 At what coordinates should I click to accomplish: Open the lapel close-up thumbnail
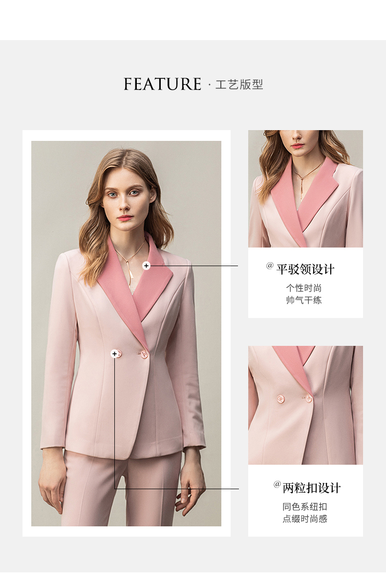[305, 189]
